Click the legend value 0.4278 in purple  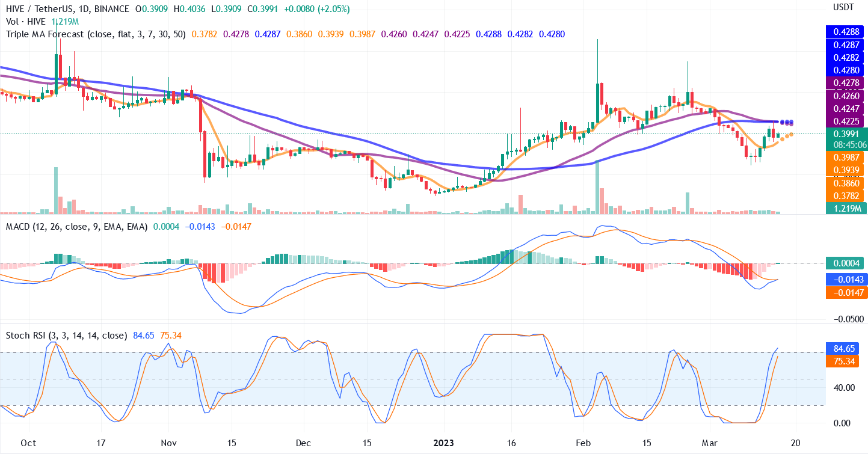[235, 34]
